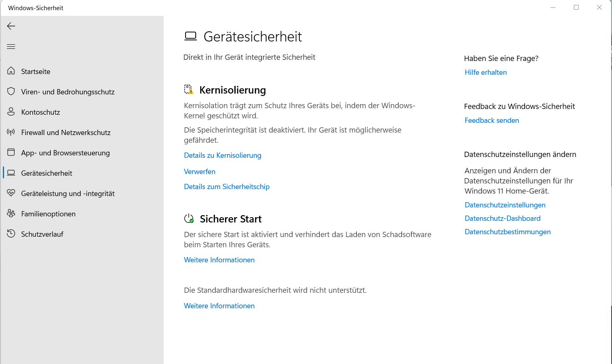
Task: Click the back arrow icon
Action: coord(11,26)
